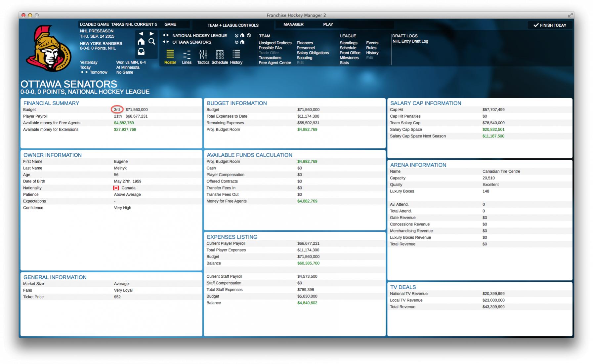Select the Team + League Controls tab

[x=233, y=25]
